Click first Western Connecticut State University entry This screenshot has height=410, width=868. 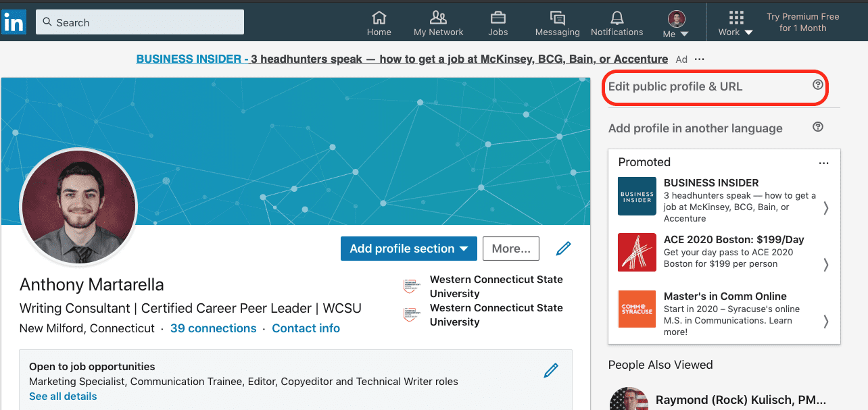pyautogui.click(x=484, y=286)
